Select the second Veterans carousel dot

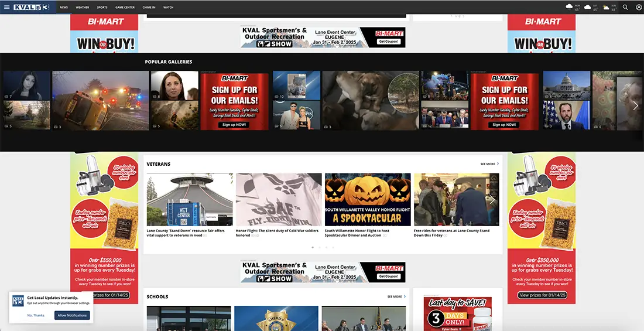tap(320, 248)
